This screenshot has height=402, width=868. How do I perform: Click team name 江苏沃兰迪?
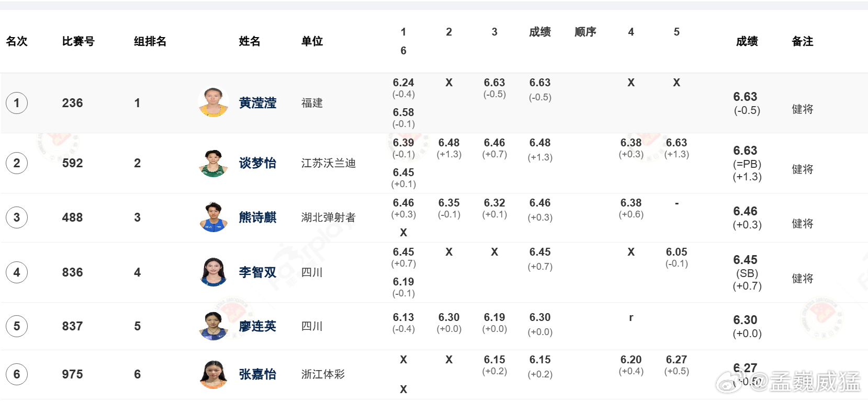point(329,163)
